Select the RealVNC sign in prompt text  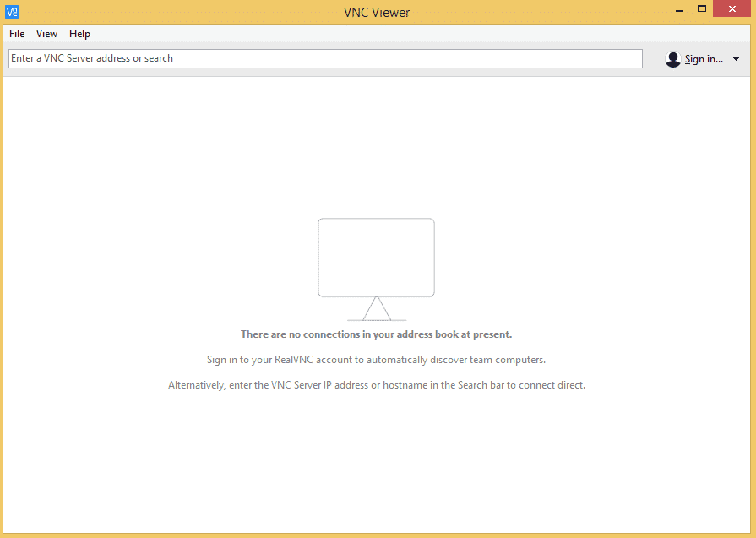coord(376,359)
